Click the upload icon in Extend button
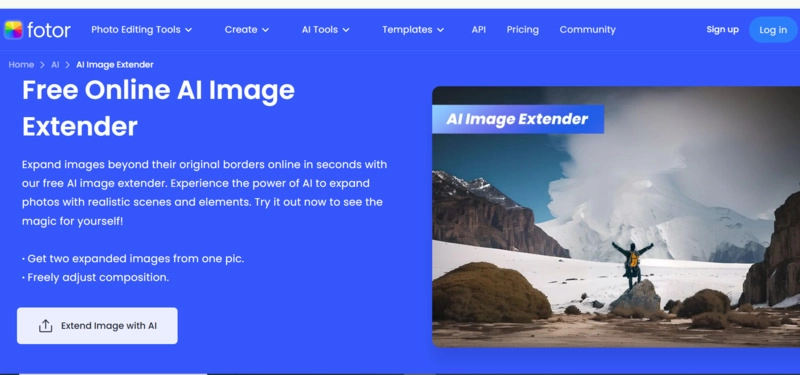Screen dimensions: 800x375 coord(45,326)
